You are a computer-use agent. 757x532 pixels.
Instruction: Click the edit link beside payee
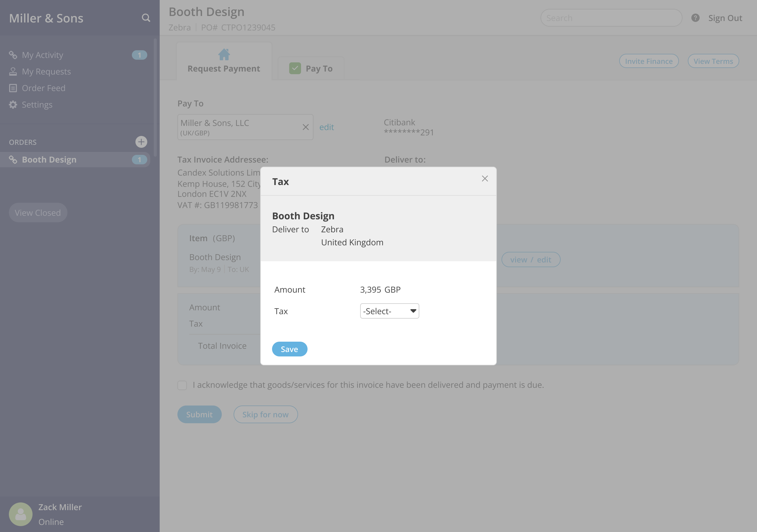pos(326,127)
